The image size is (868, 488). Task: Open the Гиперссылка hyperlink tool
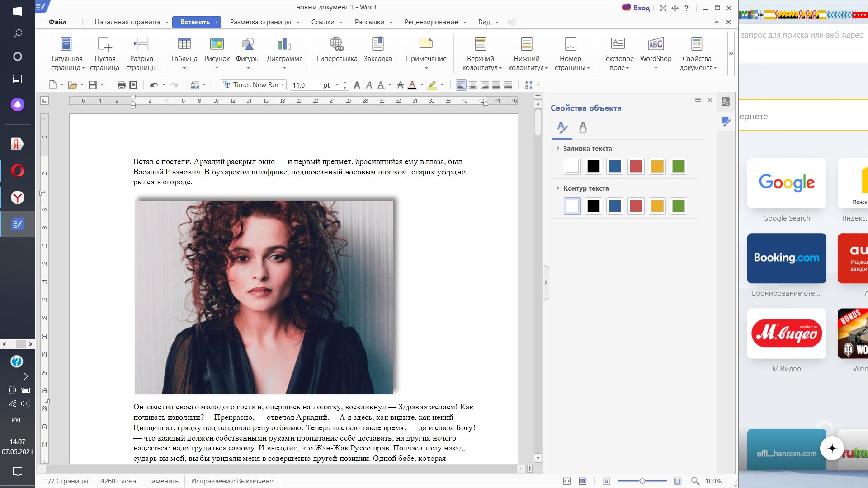click(x=337, y=44)
